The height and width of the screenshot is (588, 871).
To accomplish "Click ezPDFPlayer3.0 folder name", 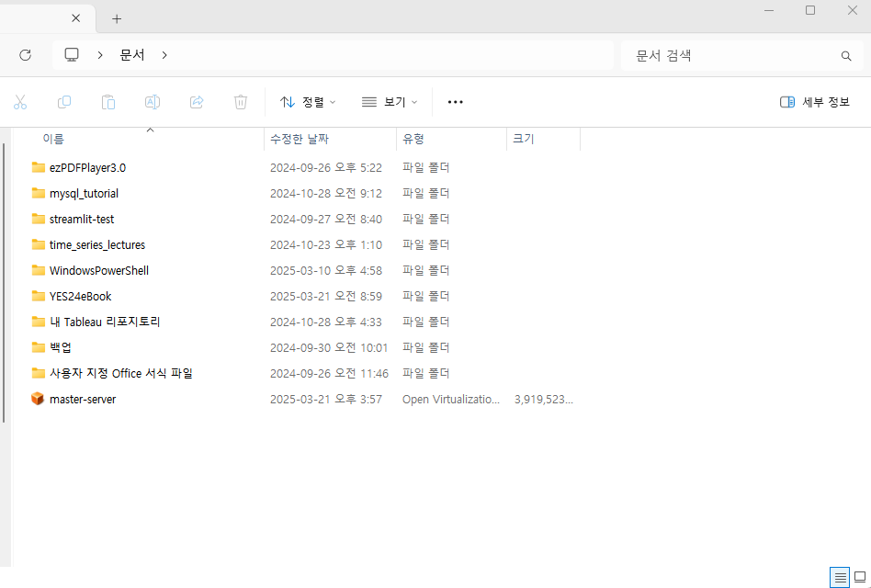I will click(88, 168).
